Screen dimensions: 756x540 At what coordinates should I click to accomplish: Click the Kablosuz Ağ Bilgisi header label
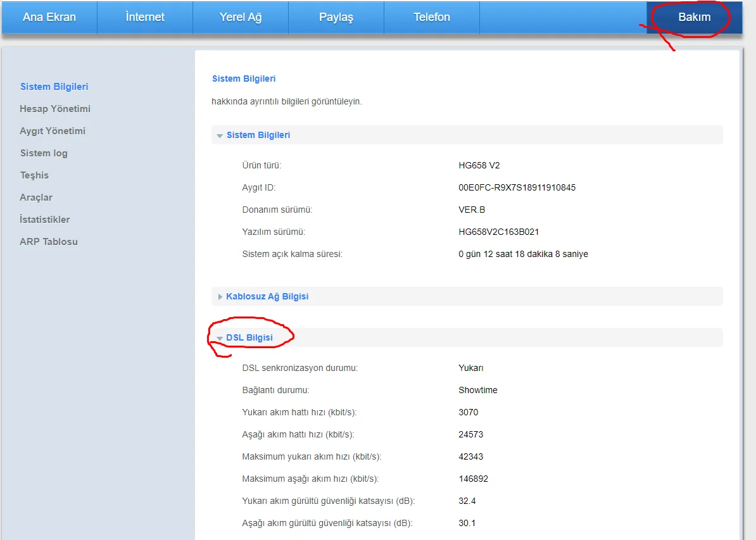click(267, 296)
